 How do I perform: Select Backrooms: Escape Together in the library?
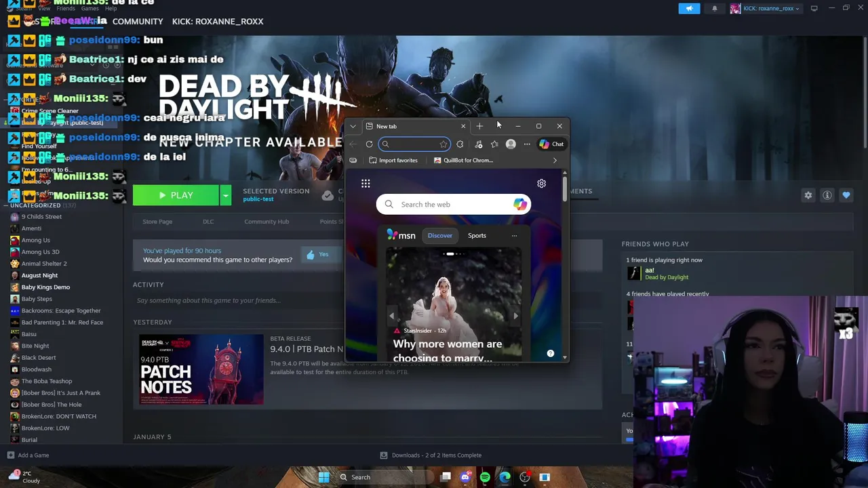coord(61,310)
